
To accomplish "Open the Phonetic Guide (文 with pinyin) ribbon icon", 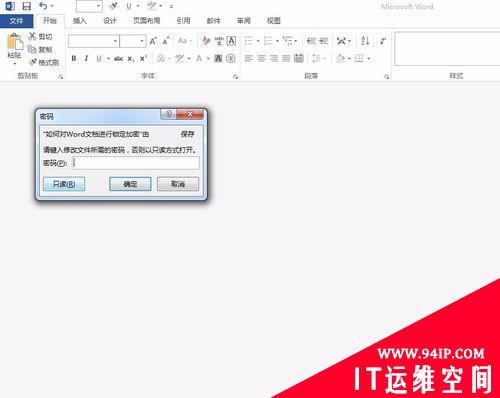I will (219, 41).
